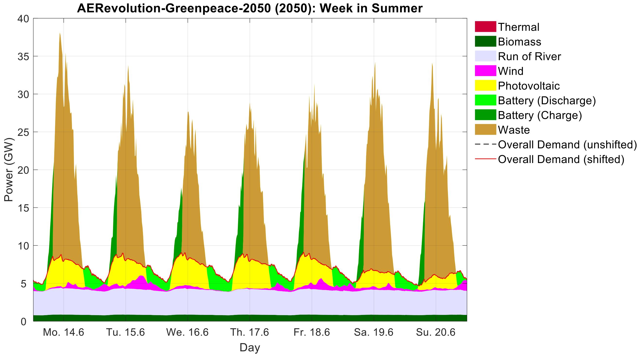The image size is (644, 364).
Task: Click the chart title text
Action: click(250, 8)
